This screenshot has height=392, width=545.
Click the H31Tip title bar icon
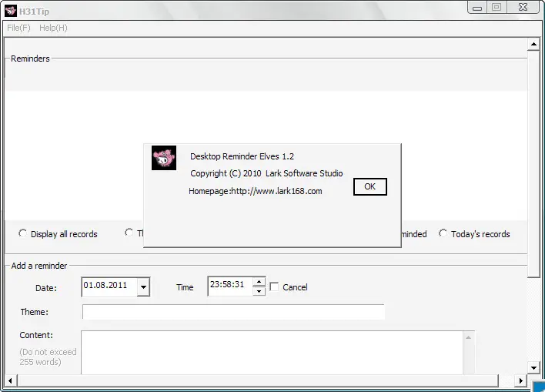tap(11, 11)
